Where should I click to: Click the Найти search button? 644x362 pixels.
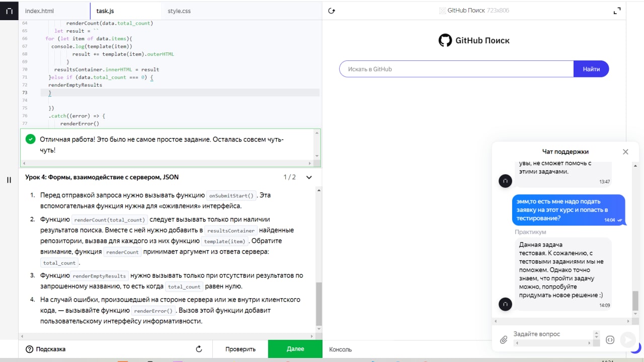pyautogui.click(x=591, y=69)
